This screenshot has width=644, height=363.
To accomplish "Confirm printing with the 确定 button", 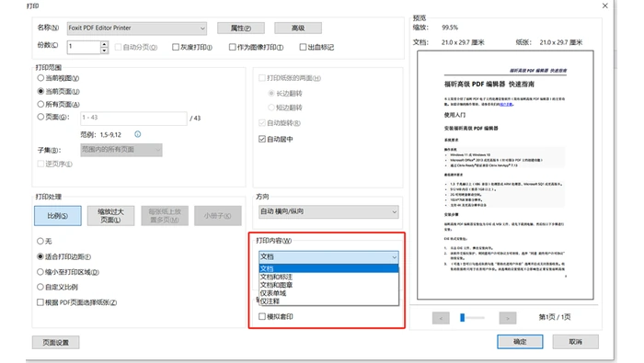I will pyautogui.click(x=520, y=342).
